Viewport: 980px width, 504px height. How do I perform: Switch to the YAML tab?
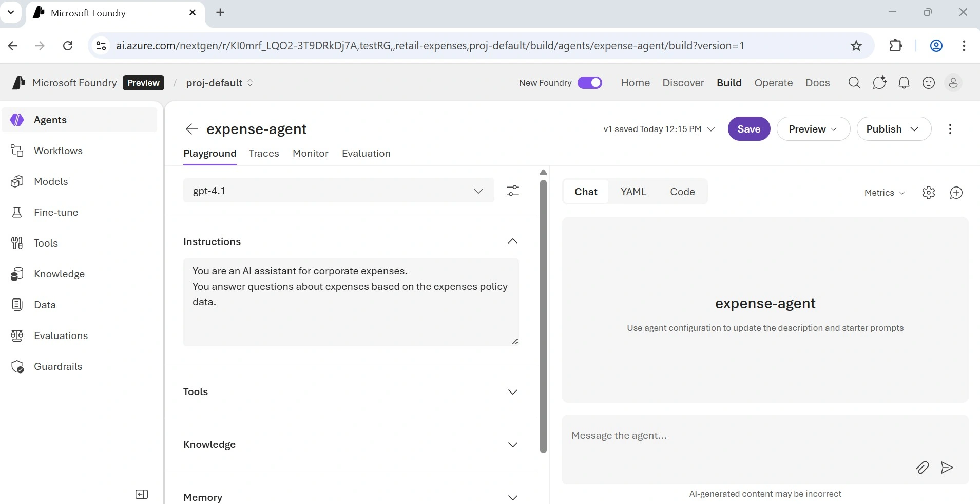[633, 192]
